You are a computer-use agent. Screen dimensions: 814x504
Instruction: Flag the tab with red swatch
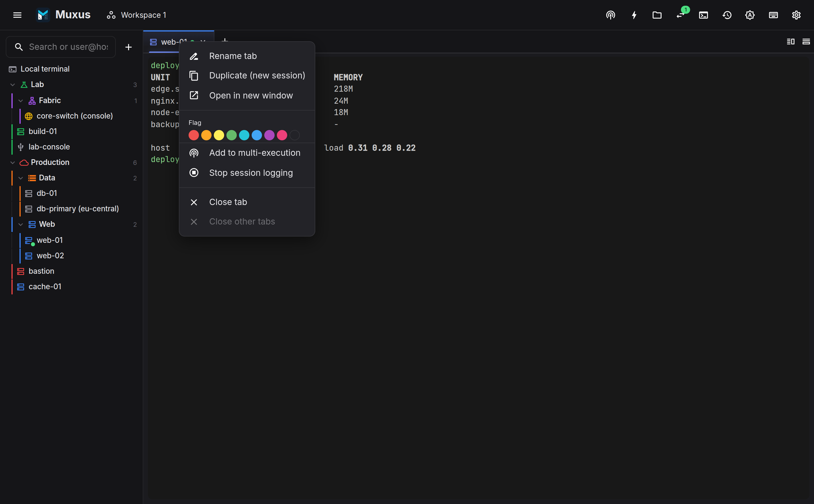point(194,135)
